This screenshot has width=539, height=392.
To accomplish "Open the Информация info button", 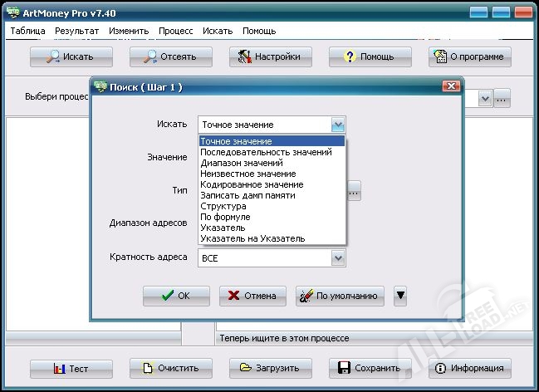I will click(x=470, y=369).
